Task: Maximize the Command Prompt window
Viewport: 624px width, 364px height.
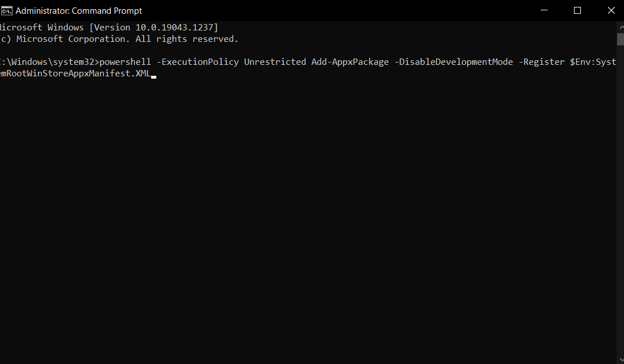Action: (577, 10)
